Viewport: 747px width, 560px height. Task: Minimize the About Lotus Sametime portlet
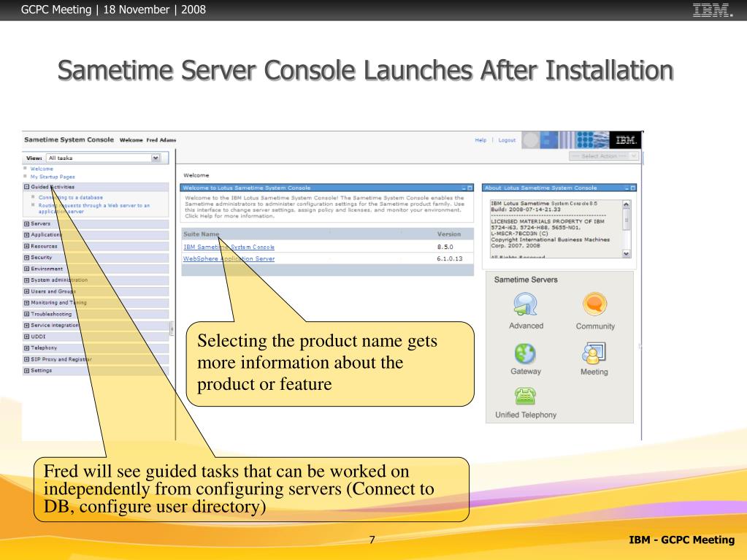[627, 188]
